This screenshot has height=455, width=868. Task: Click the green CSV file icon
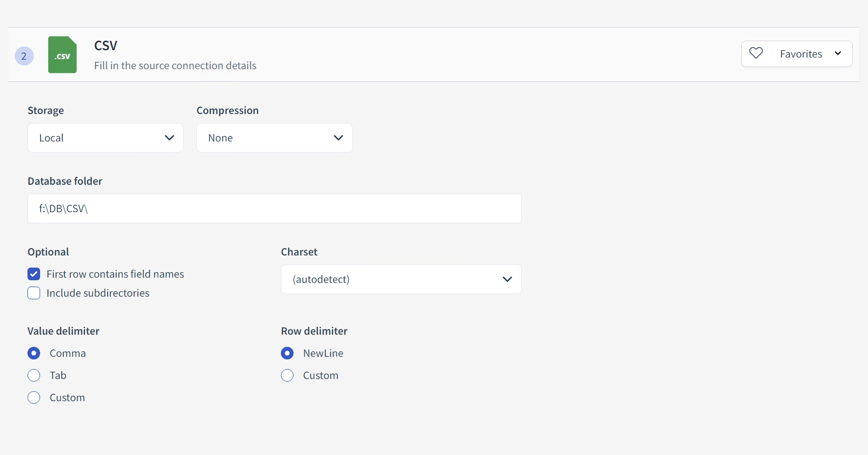[x=62, y=55]
